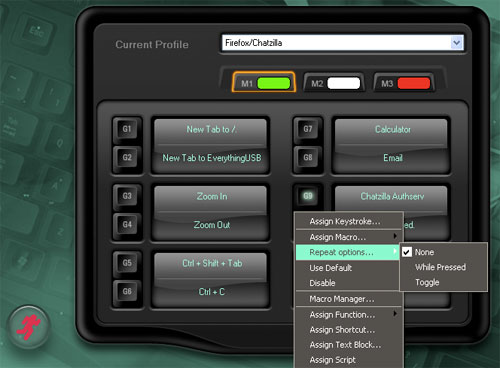Choose the Toggle repeat option
500x368 pixels.
[x=443, y=282]
